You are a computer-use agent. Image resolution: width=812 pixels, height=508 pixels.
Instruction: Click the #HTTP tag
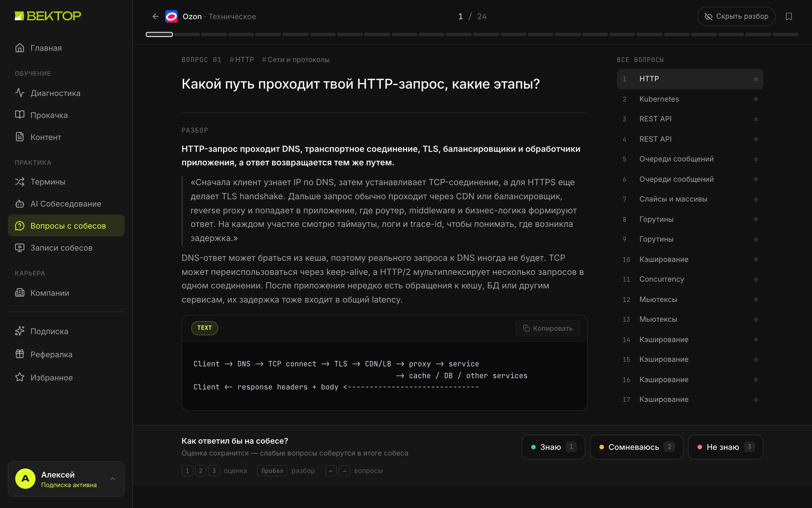pos(242,60)
